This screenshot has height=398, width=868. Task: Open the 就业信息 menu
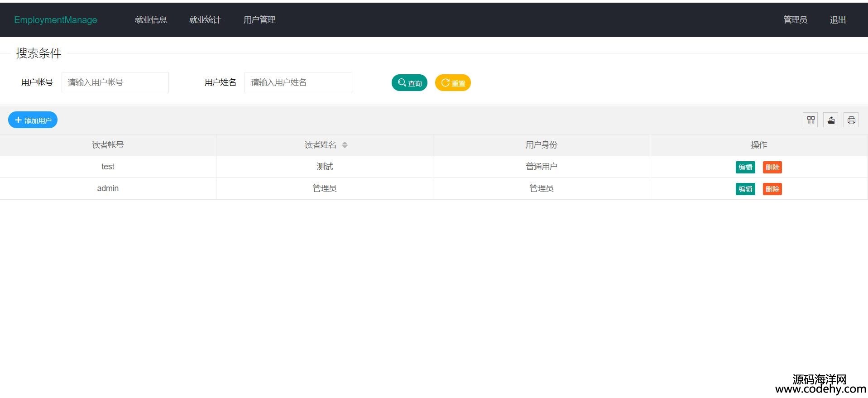151,20
